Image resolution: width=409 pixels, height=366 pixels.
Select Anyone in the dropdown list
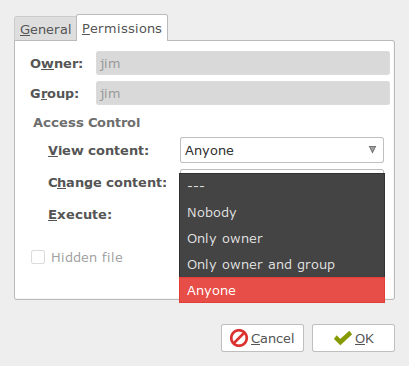282,290
